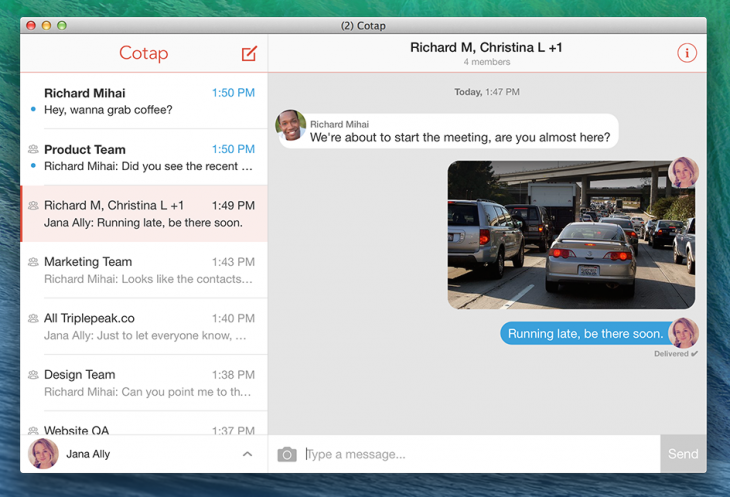Click the 'Richard M, Christina L +1' chat header title
The image size is (730, 497).
[x=486, y=47]
